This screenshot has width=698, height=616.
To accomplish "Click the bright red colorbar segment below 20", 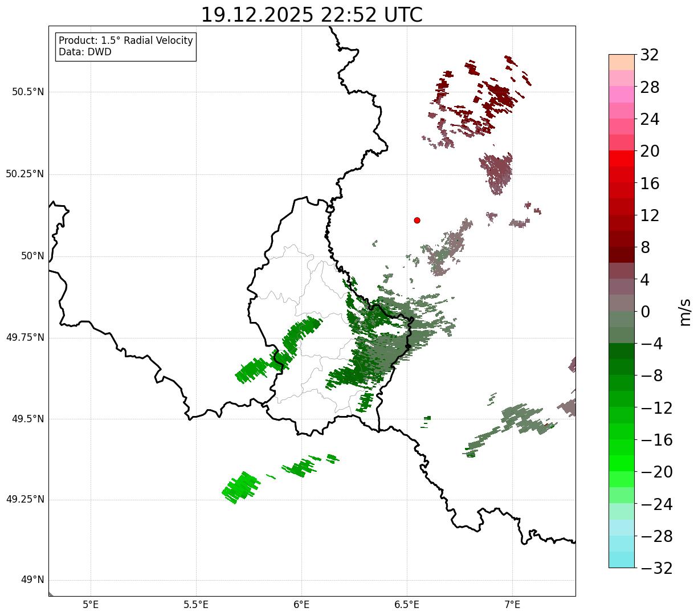I will pos(622,158).
